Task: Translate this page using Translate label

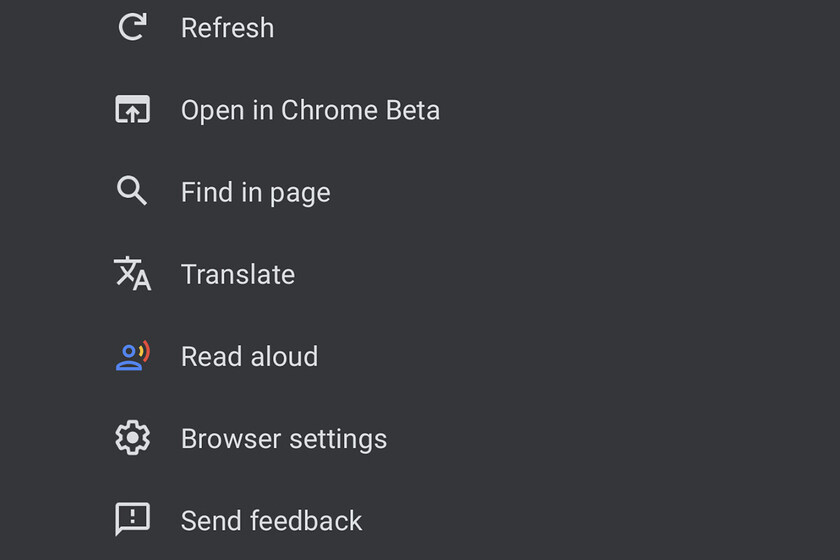Action: (238, 274)
